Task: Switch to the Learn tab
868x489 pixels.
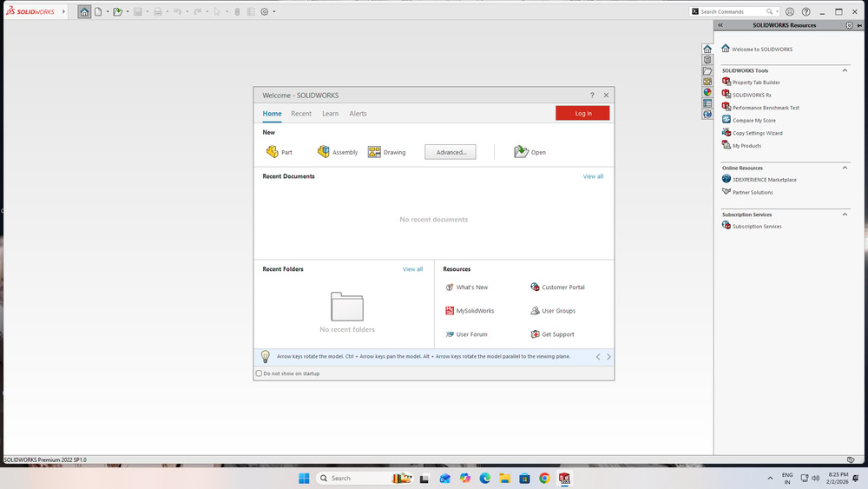Action: click(x=331, y=114)
